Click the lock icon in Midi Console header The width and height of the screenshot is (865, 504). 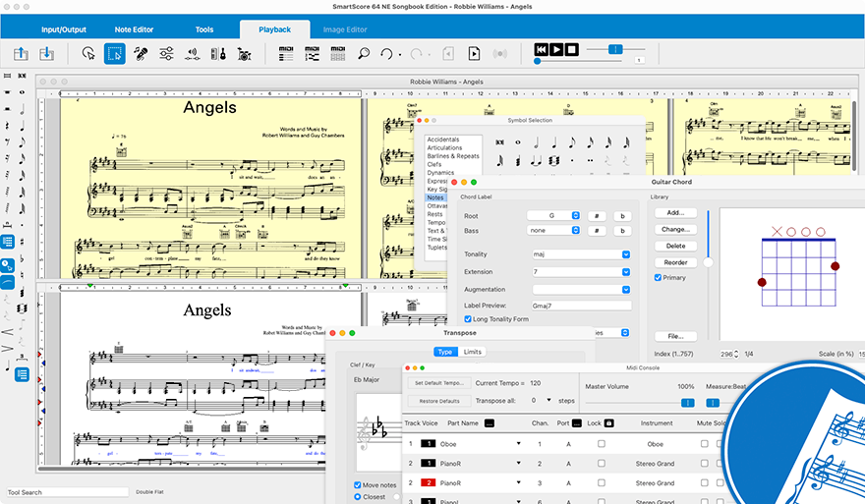point(609,422)
